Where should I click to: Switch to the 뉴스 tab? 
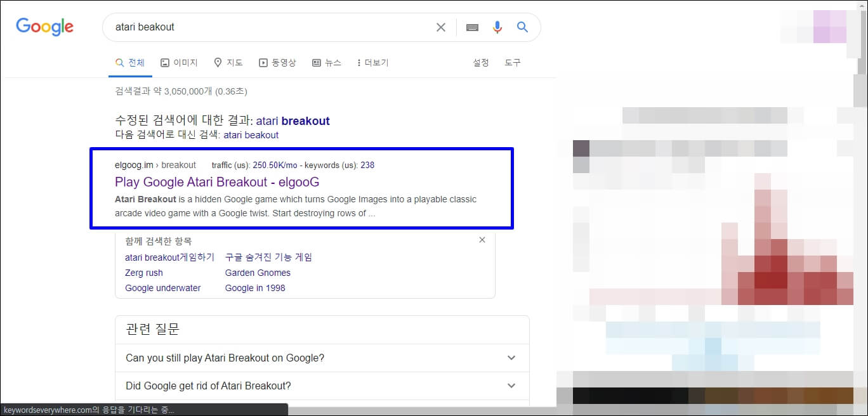(x=327, y=63)
